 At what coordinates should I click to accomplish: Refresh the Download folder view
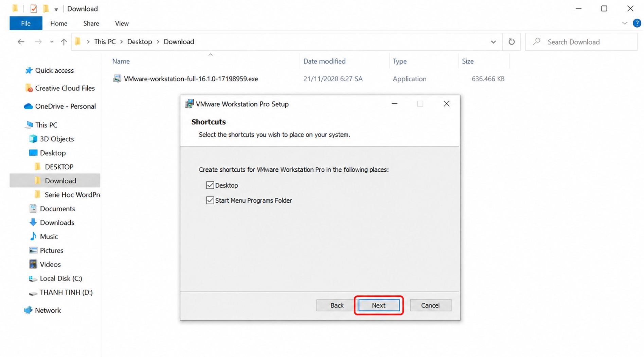click(512, 42)
